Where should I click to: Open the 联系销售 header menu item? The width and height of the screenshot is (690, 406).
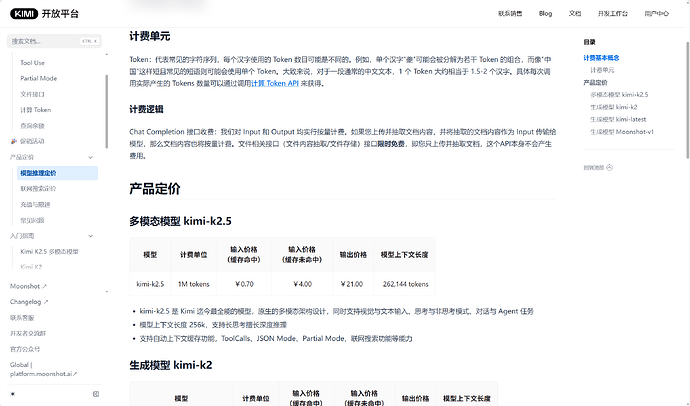click(x=510, y=14)
